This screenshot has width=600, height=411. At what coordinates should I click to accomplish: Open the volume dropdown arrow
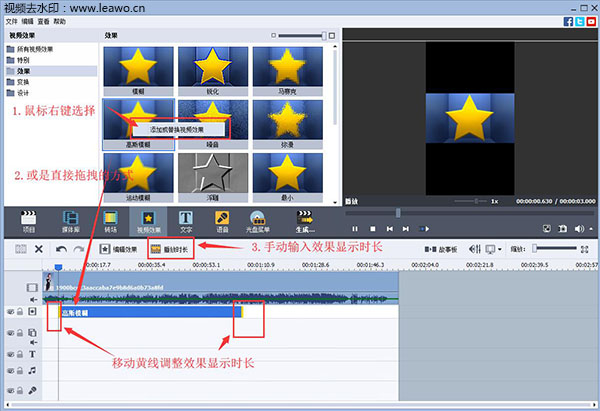click(592, 229)
